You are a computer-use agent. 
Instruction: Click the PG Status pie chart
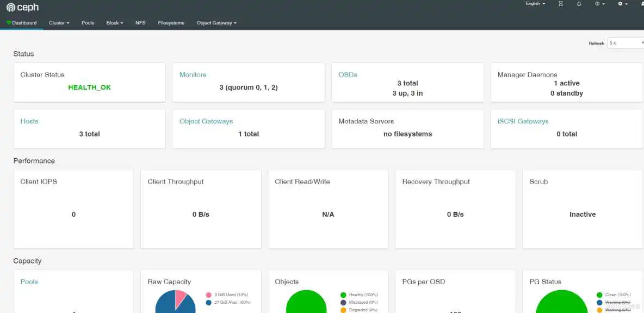click(562, 302)
